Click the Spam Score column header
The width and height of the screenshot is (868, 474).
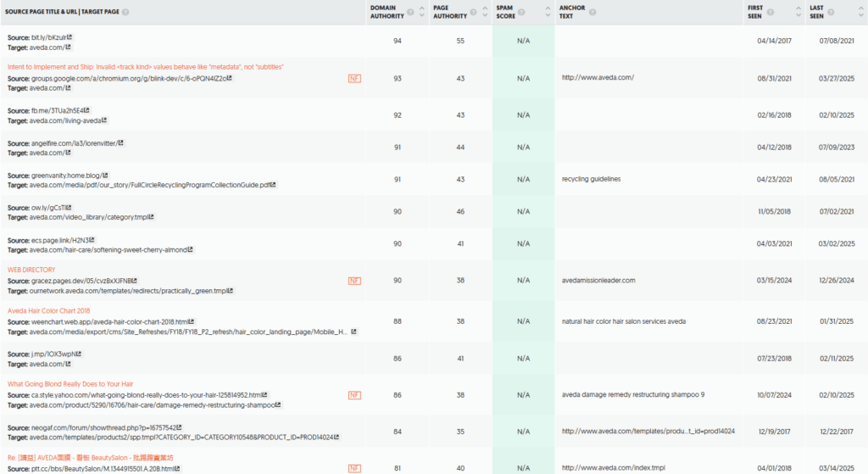[505, 12]
